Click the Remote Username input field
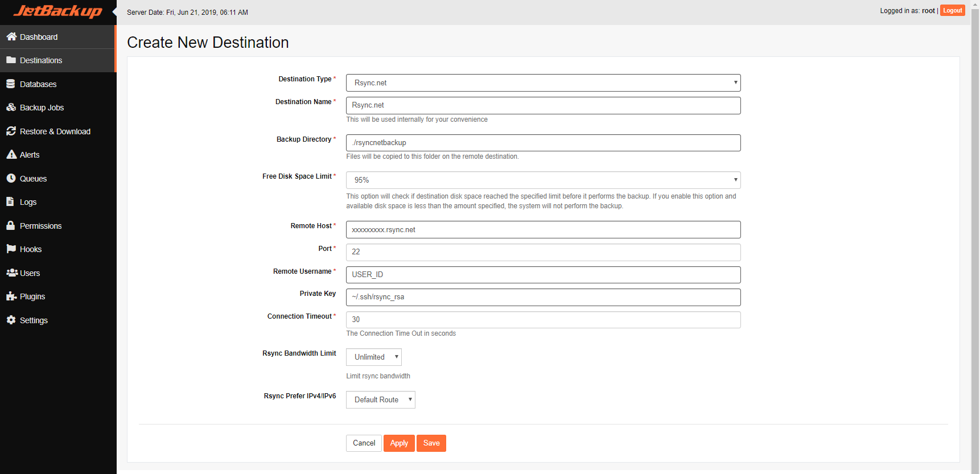980x474 pixels. (x=543, y=275)
